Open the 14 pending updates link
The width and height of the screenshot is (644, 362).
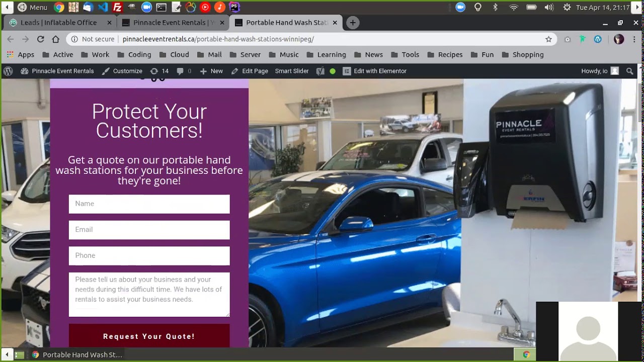click(159, 71)
